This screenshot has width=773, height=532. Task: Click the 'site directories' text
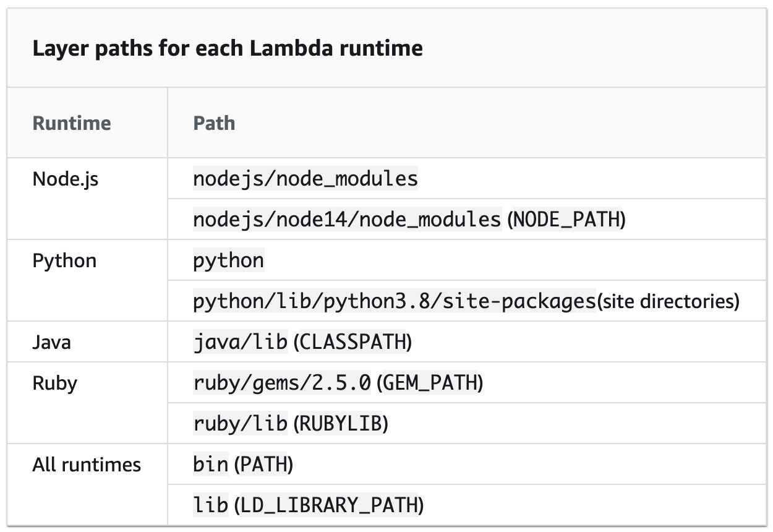click(668, 301)
